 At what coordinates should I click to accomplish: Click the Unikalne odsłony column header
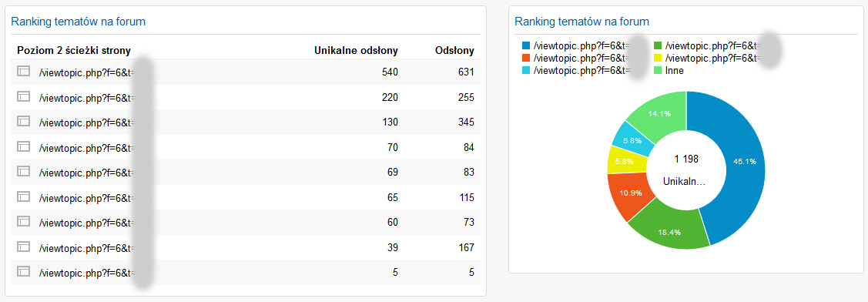(x=356, y=50)
